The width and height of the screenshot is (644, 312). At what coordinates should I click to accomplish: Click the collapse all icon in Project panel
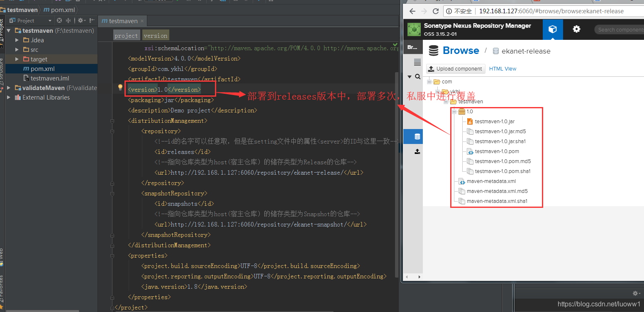coord(68,20)
